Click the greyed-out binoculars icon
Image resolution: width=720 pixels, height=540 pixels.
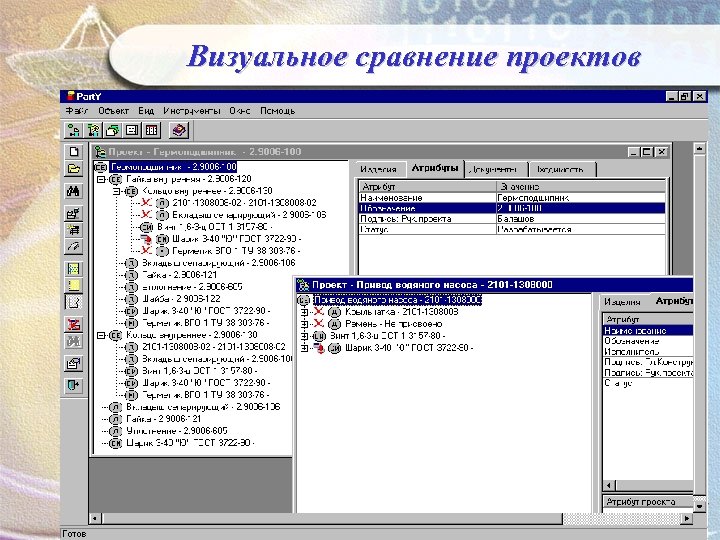pos(73,341)
